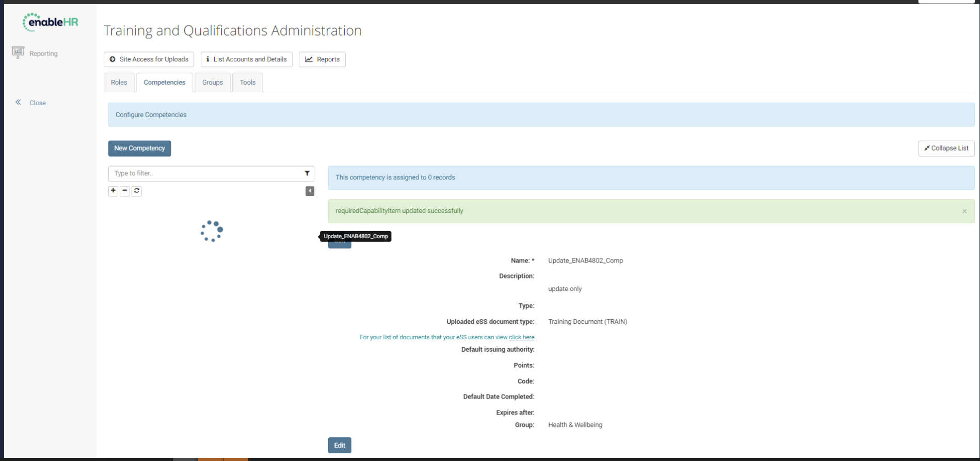Open List Accounts and Details
The width and height of the screenshot is (980, 461).
click(247, 59)
